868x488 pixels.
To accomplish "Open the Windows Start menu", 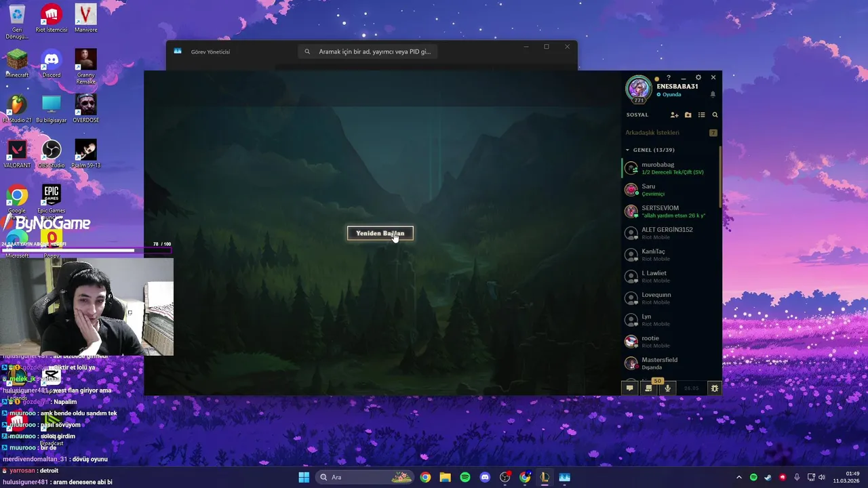I will pyautogui.click(x=304, y=477).
